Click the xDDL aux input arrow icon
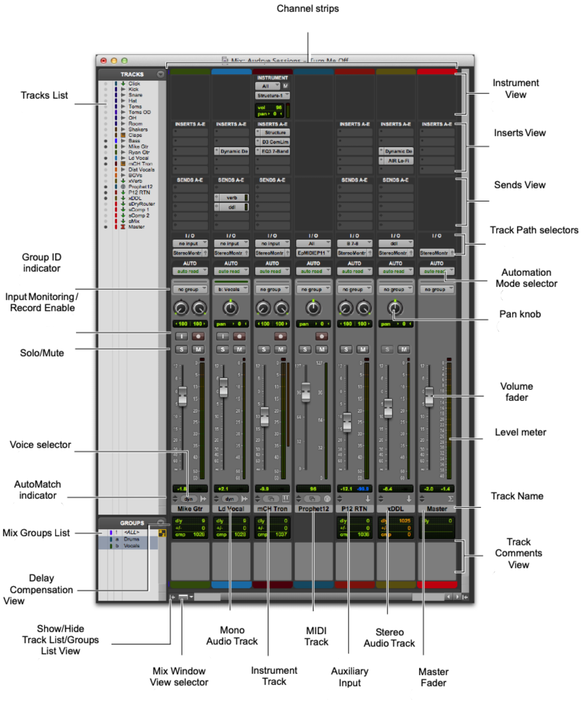 pos(409,499)
